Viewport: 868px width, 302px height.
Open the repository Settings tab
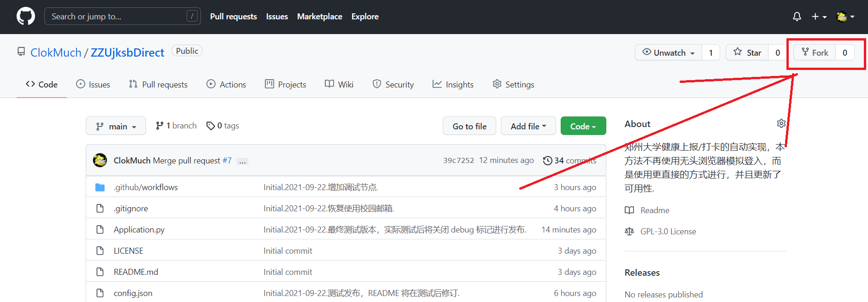513,84
